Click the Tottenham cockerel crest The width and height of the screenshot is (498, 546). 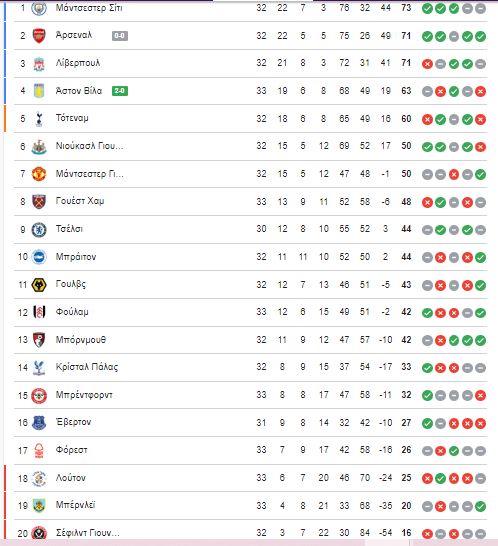39,119
